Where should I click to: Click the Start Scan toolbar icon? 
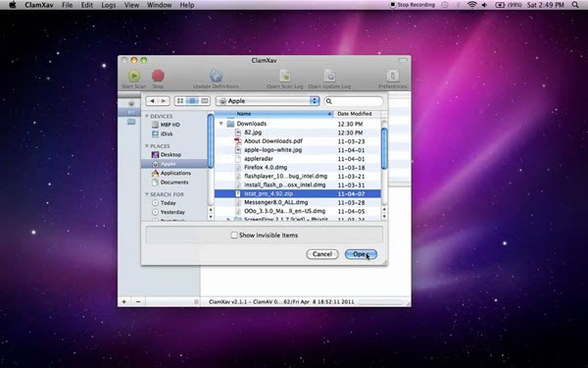(134, 77)
